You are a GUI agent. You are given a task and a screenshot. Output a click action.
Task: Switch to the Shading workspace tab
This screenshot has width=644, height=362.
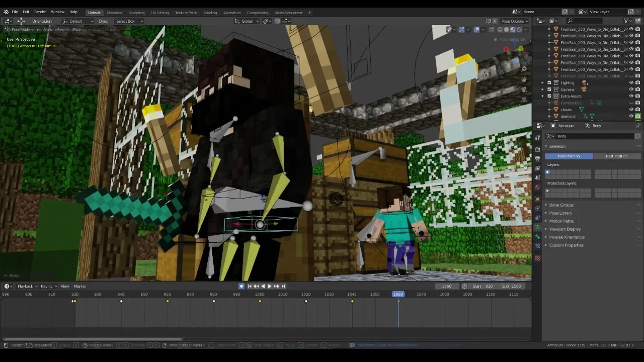pyautogui.click(x=210, y=13)
